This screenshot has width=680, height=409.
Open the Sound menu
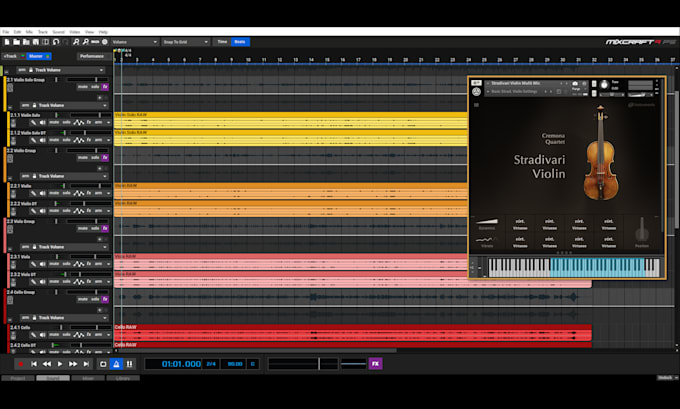(x=59, y=32)
